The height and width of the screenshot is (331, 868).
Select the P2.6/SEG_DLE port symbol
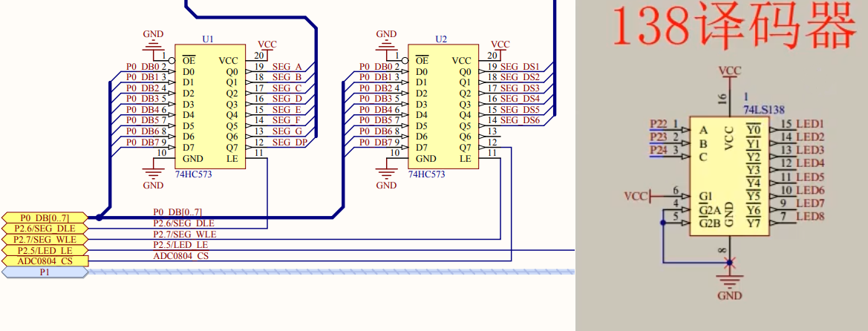click(x=45, y=228)
